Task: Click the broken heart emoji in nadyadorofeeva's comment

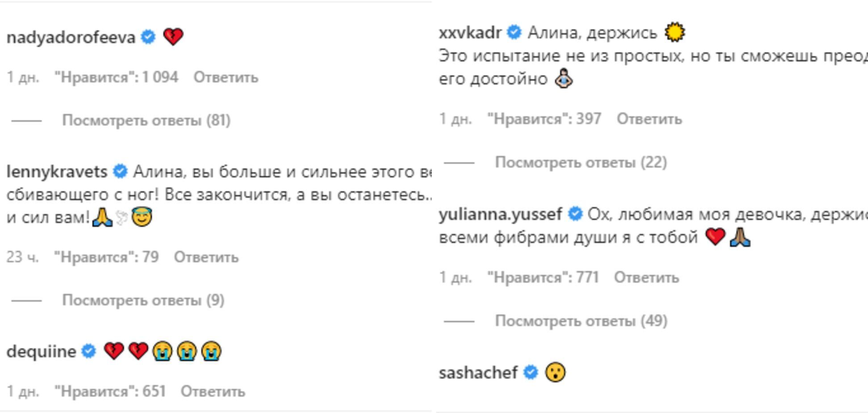Action: coord(174,37)
